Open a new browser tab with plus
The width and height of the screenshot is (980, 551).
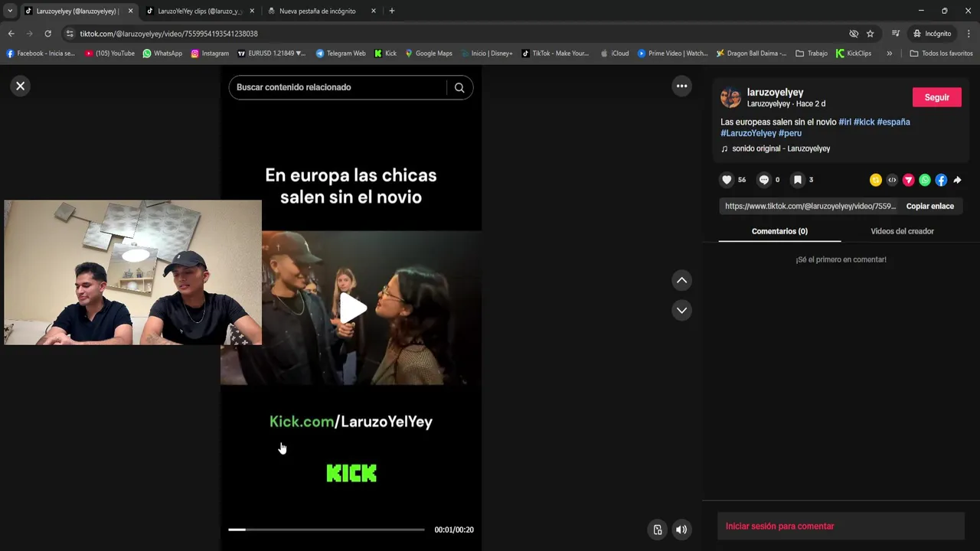[x=392, y=11]
